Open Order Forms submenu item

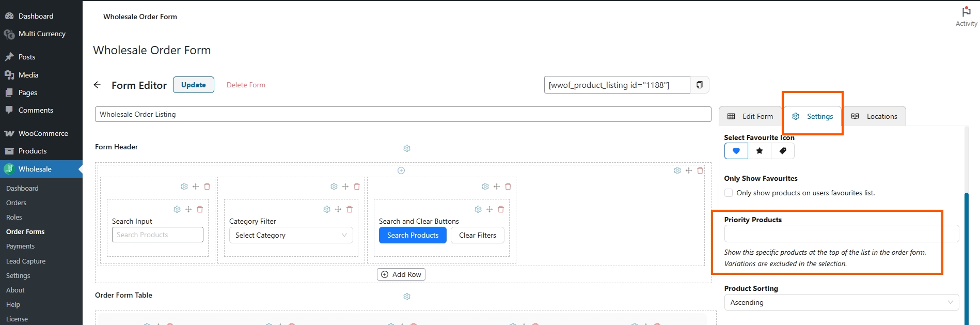pos(25,232)
